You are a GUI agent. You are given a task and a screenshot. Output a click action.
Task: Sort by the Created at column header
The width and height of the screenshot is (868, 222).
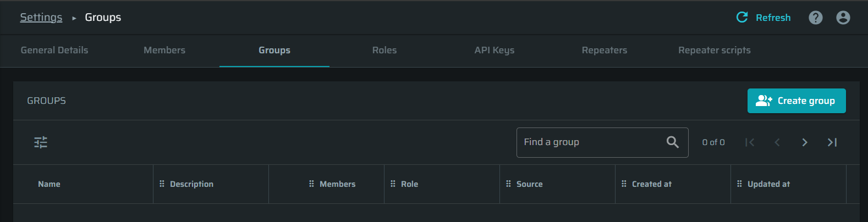652,184
